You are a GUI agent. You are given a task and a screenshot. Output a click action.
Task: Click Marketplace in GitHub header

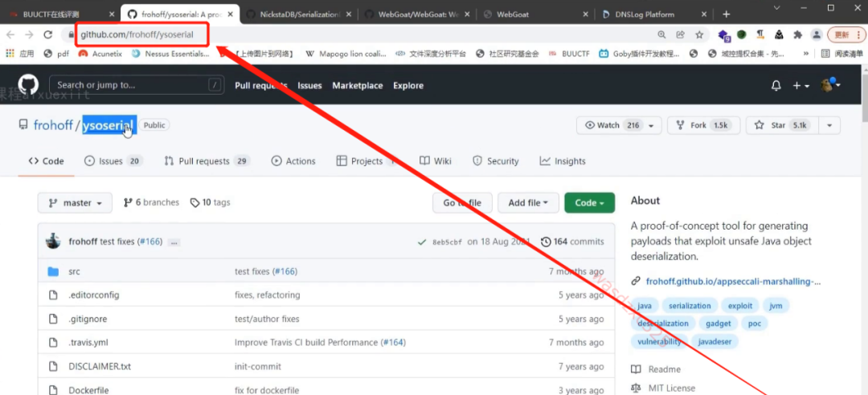pos(357,85)
